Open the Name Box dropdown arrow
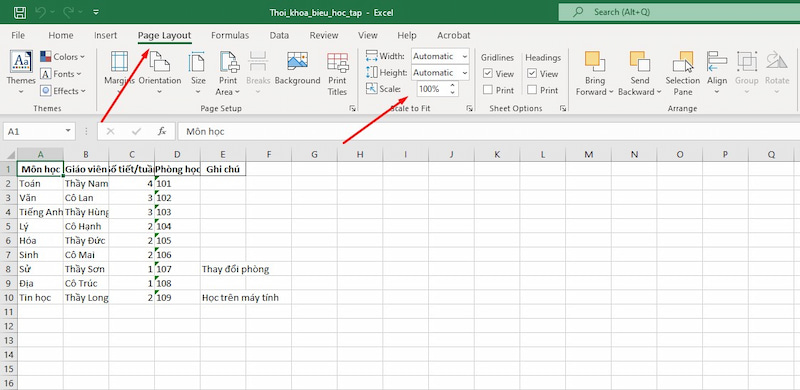 (x=68, y=131)
